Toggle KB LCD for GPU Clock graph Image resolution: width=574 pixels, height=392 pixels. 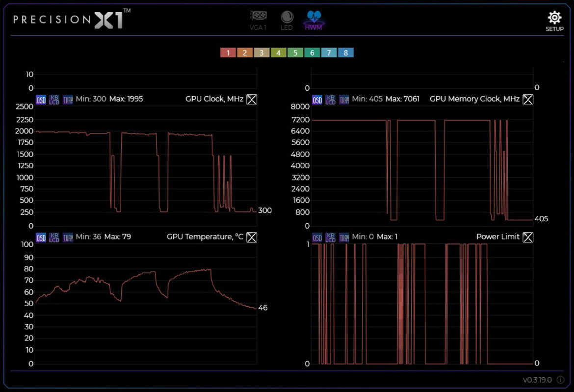(x=54, y=100)
